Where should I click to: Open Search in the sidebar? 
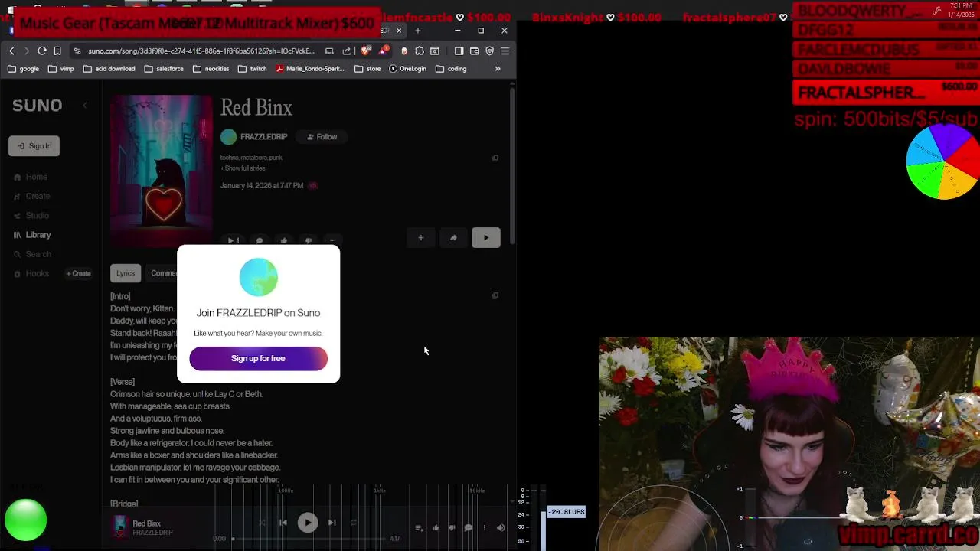32,254
